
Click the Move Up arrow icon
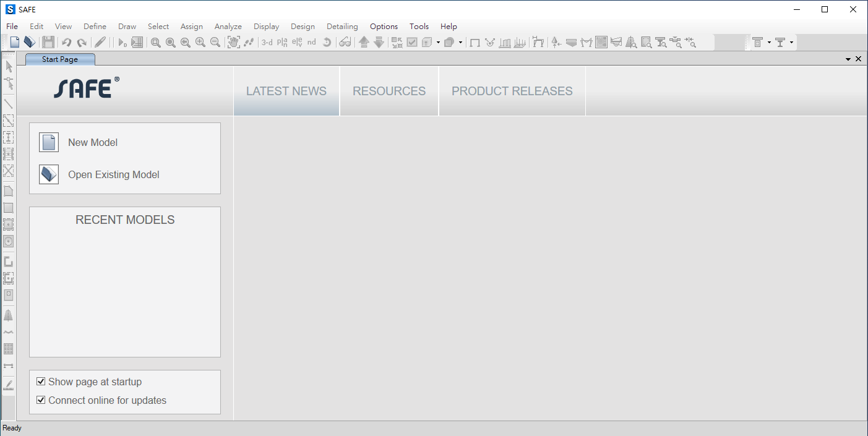pyautogui.click(x=364, y=42)
